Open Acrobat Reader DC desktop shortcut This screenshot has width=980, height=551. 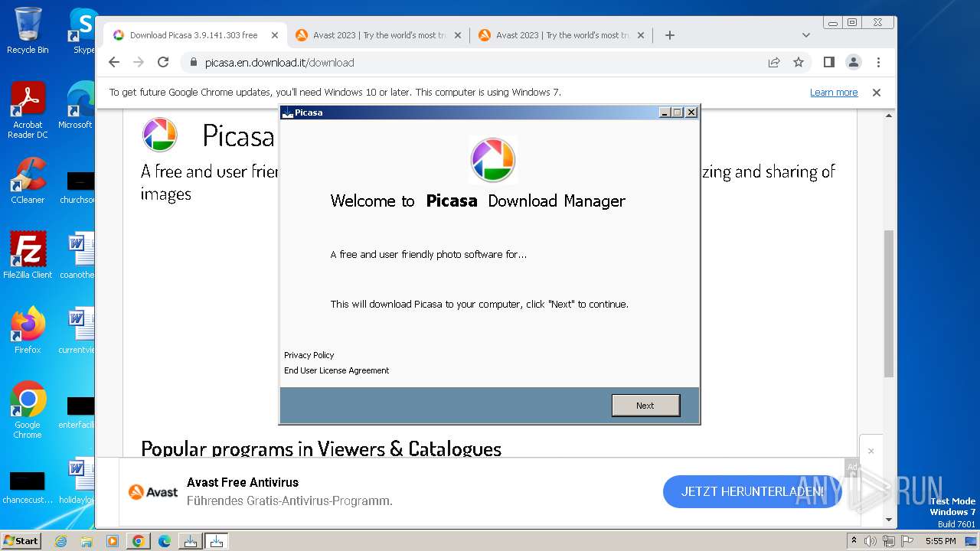click(28, 110)
